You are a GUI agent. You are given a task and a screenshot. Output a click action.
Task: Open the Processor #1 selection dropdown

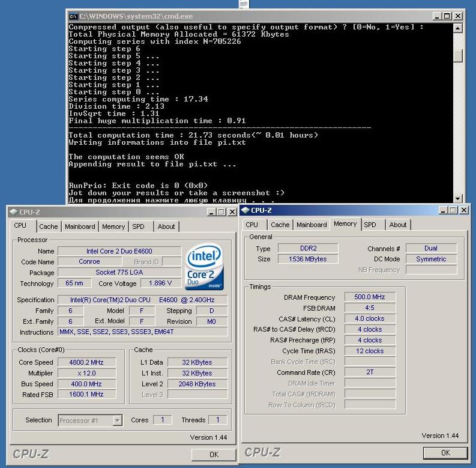click(x=117, y=421)
